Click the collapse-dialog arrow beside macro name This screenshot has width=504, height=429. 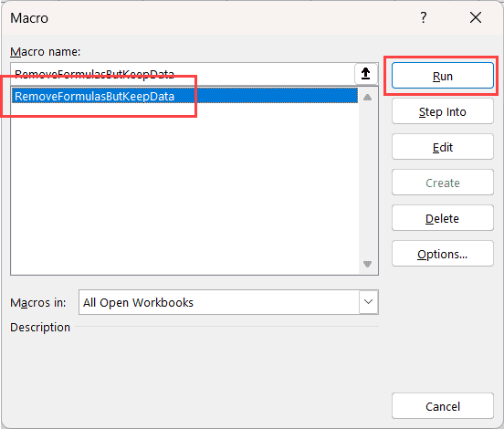(366, 74)
